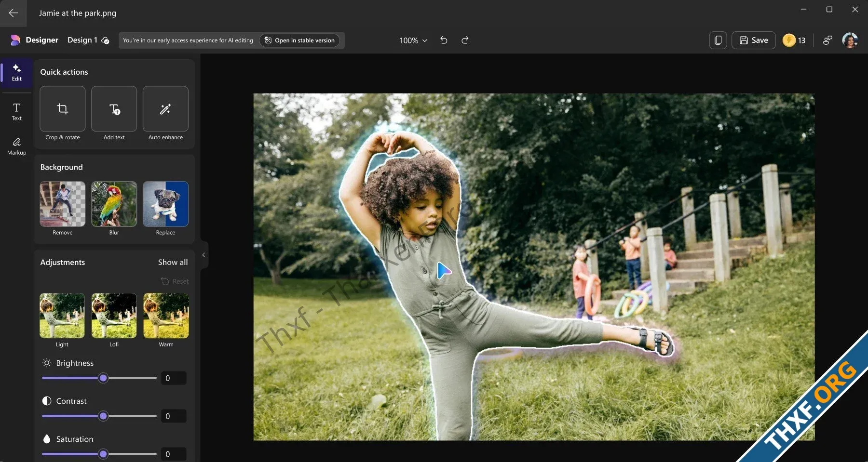Click the cloud sync icon beside Design 1
This screenshot has height=462, width=868.
coord(106,40)
